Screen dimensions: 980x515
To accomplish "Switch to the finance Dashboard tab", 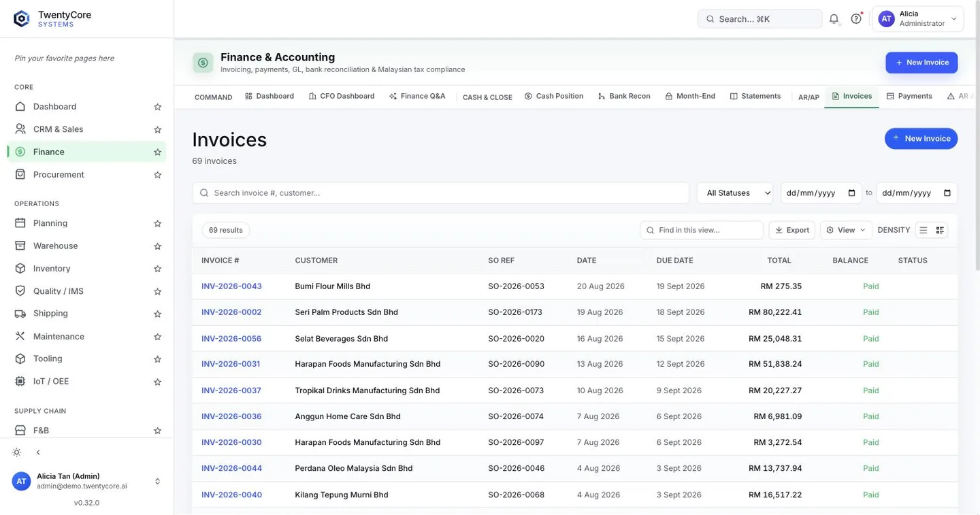I will pyautogui.click(x=269, y=96).
